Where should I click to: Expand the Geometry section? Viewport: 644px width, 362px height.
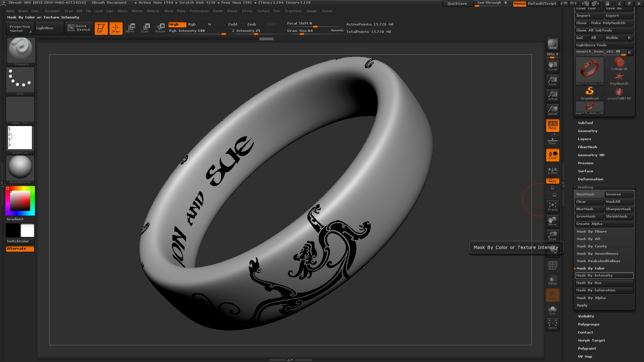588,131
